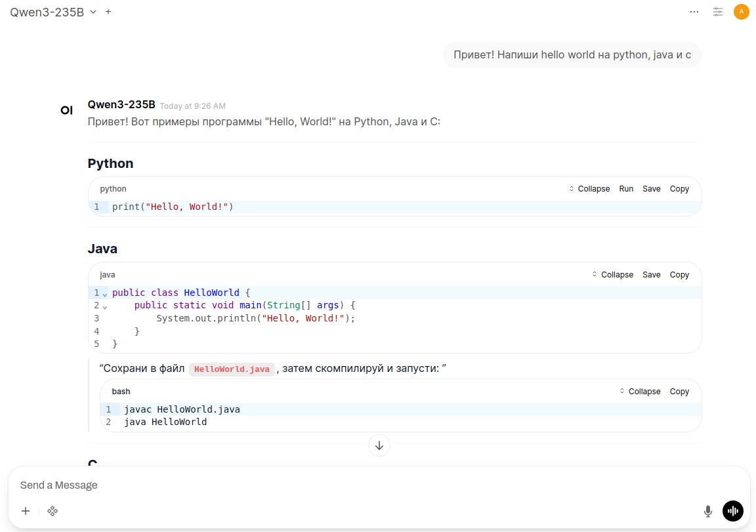Click the microphone dictation icon
The width and height of the screenshot is (756, 532).
(708, 511)
